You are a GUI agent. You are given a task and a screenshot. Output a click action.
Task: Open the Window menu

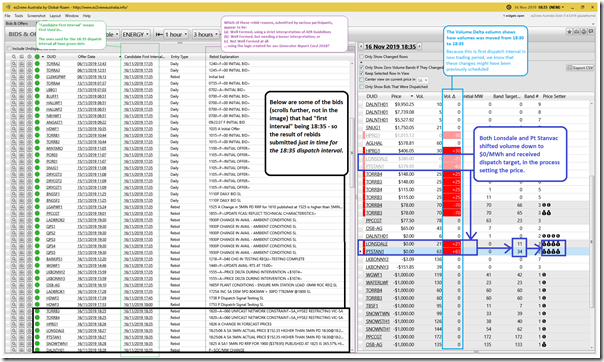click(x=72, y=16)
